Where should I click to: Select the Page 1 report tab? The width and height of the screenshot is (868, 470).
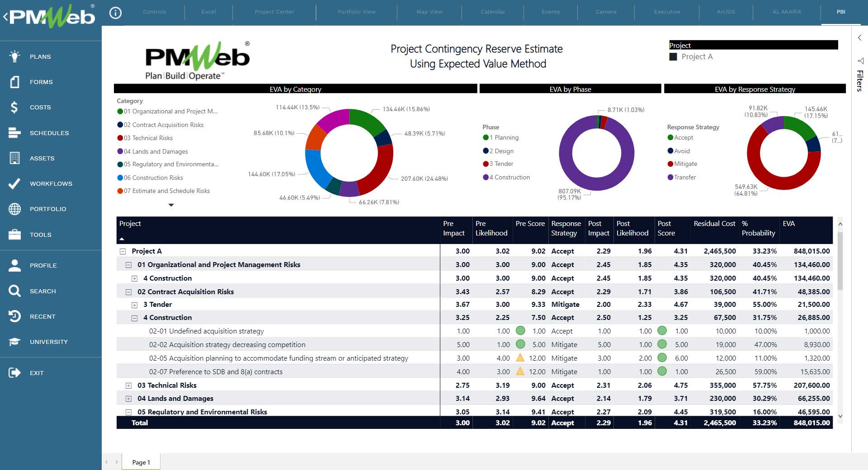[x=141, y=462]
